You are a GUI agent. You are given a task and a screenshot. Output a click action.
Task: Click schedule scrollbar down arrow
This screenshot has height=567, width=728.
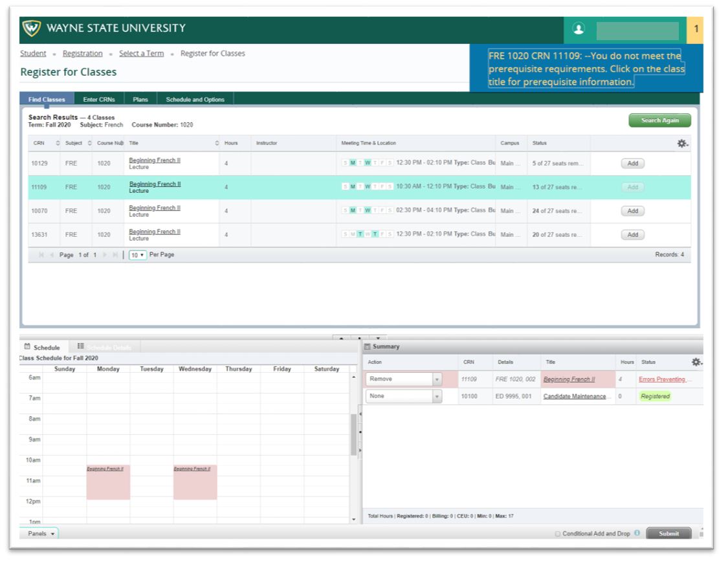click(354, 519)
